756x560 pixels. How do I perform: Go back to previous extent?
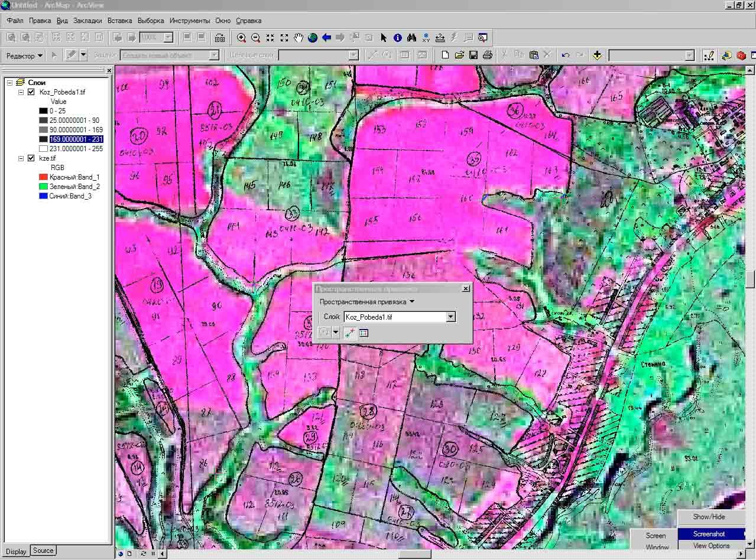(x=326, y=38)
